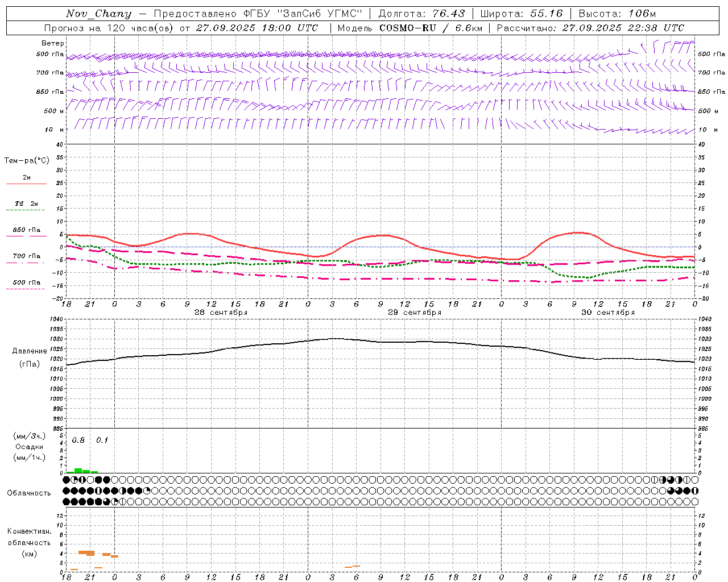Click the first filled circle in top cloudiness row
This screenshot has height=582, width=728.
coord(67,480)
